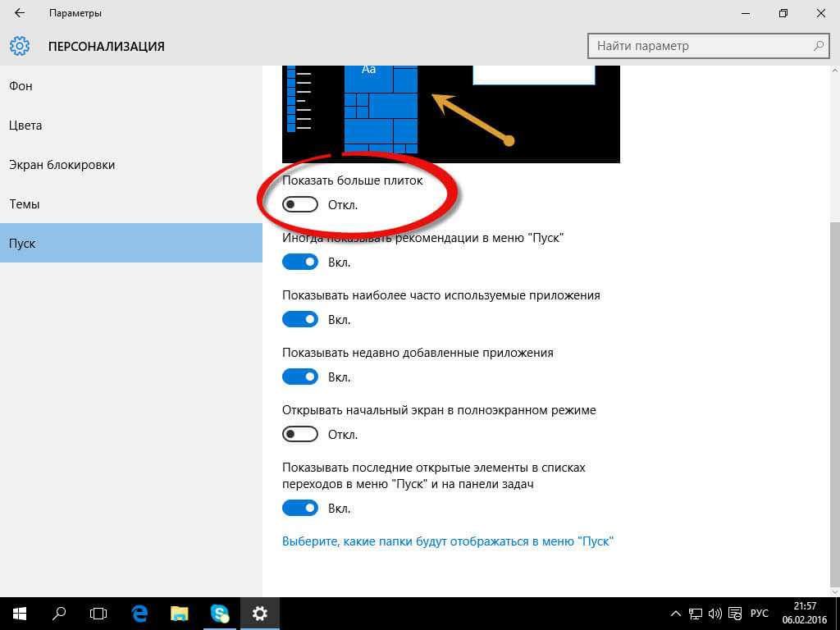Screen dimensions: 840x630
Task: Open the Windows Start button
Action: pos(20,613)
